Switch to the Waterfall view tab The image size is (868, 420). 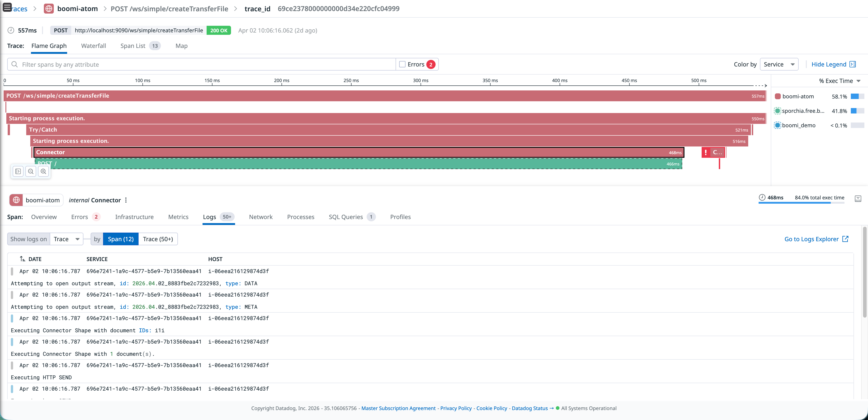coord(93,46)
